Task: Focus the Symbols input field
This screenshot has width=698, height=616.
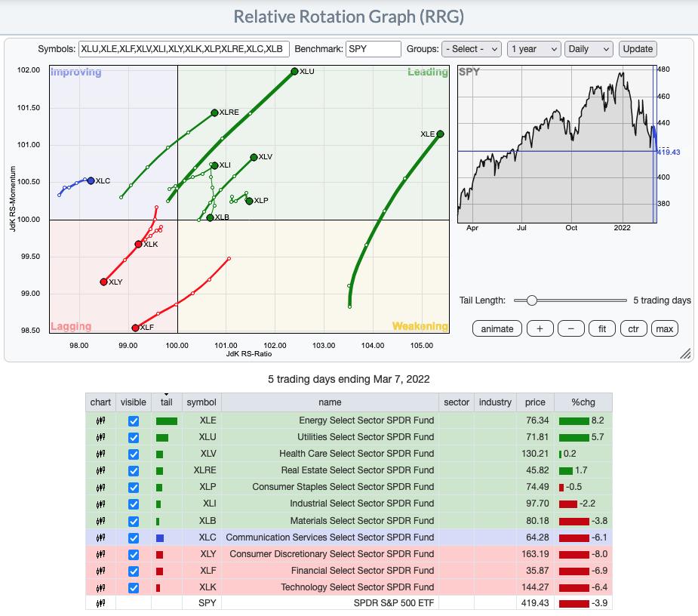Action: (x=184, y=49)
